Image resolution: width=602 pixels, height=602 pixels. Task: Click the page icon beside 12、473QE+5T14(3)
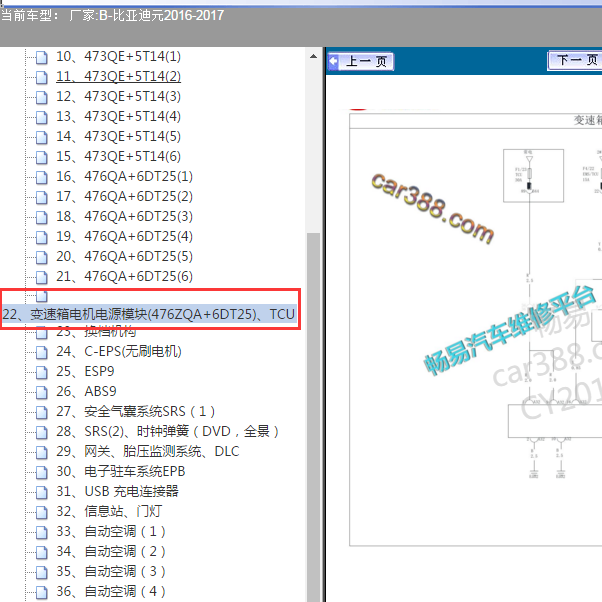click(41, 98)
